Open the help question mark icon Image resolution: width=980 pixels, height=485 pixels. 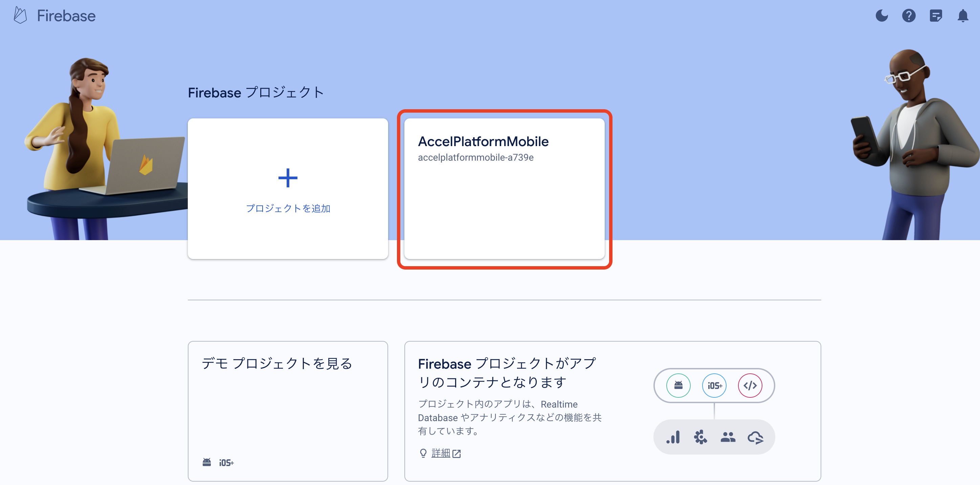tap(909, 16)
